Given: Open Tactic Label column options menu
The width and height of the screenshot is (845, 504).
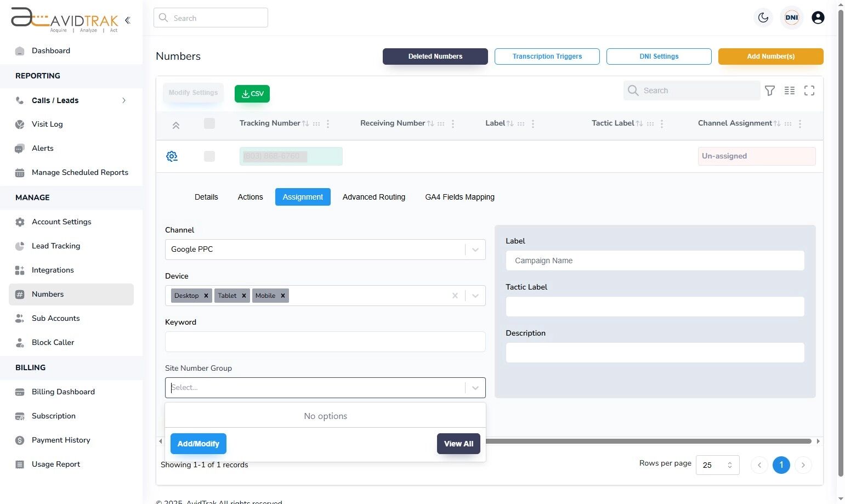Looking at the screenshot, I should coord(662,124).
